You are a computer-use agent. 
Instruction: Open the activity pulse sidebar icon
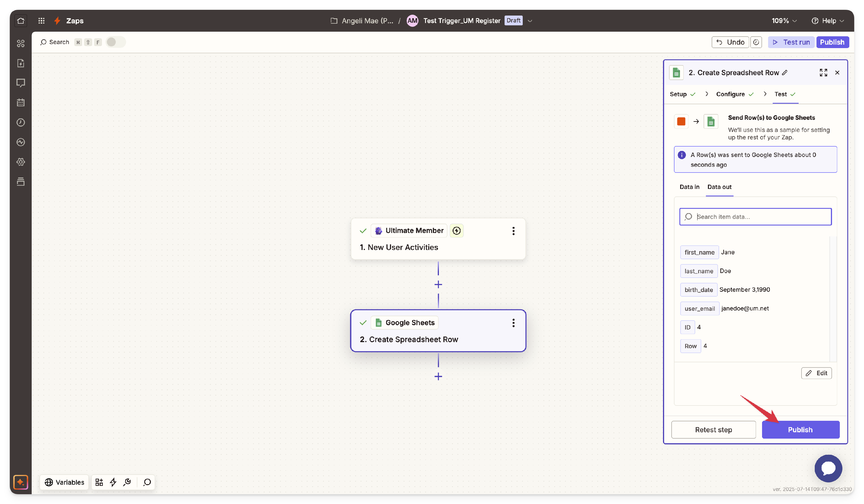20,142
